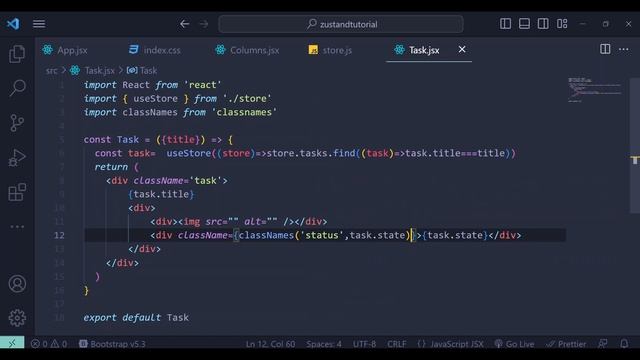Switch to the store.js tab
Image resolution: width=640 pixels, height=360 pixels.
coord(331,50)
